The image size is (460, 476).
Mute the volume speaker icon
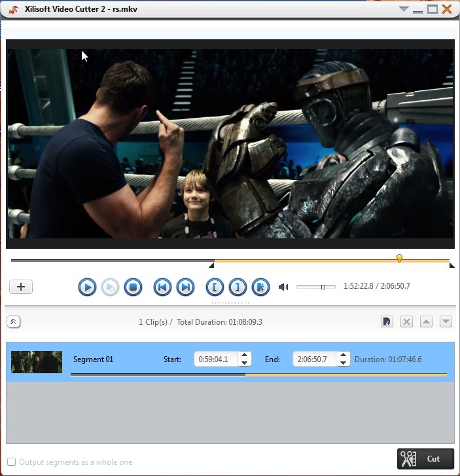click(x=283, y=287)
